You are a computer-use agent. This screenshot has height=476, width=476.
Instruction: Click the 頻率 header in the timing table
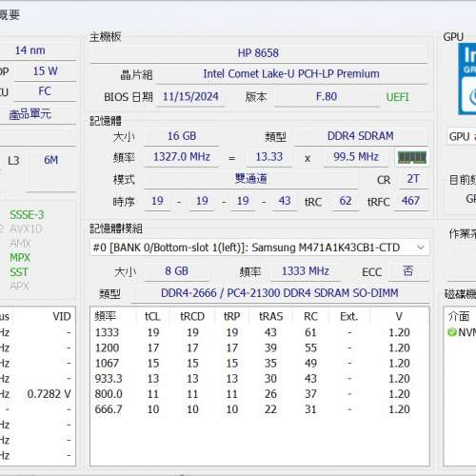coord(106,317)
